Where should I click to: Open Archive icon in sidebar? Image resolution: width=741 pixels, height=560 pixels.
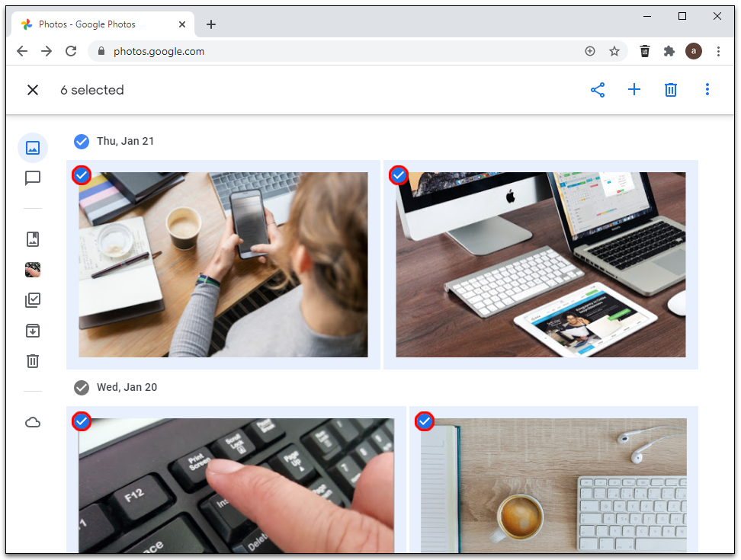point(33,331)
